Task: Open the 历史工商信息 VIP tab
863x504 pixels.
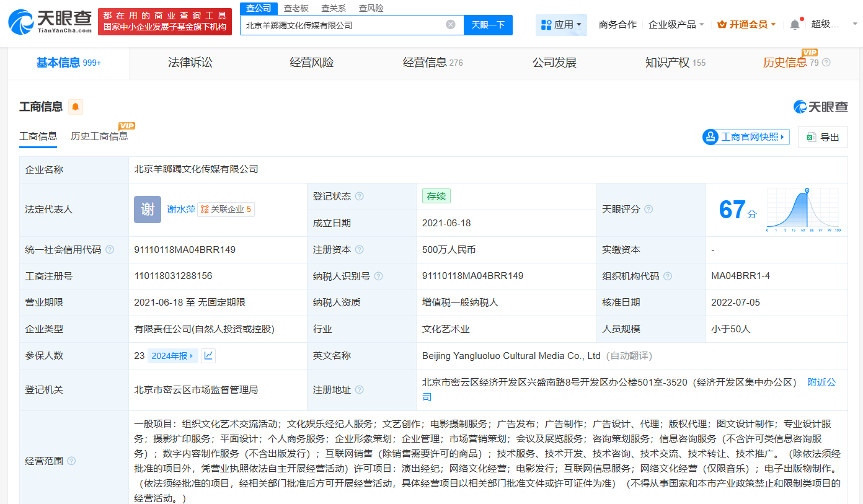Action: pos(99,136)
